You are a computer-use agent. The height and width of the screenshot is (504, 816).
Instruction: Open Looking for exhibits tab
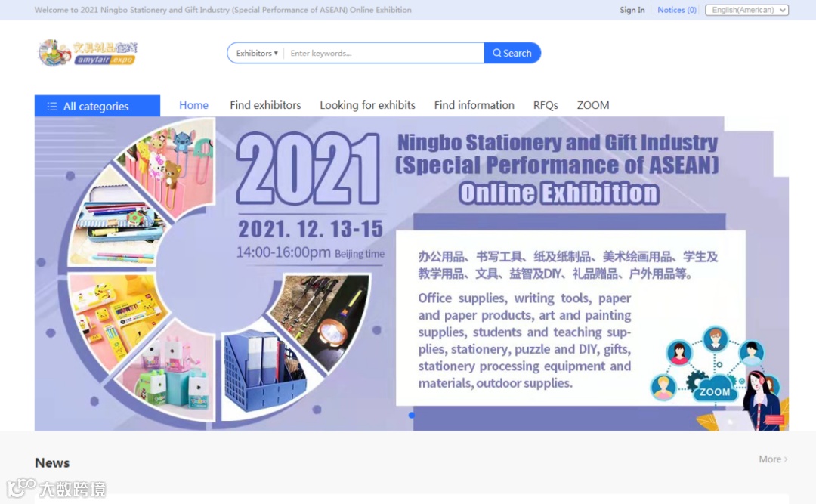point(367,105)
